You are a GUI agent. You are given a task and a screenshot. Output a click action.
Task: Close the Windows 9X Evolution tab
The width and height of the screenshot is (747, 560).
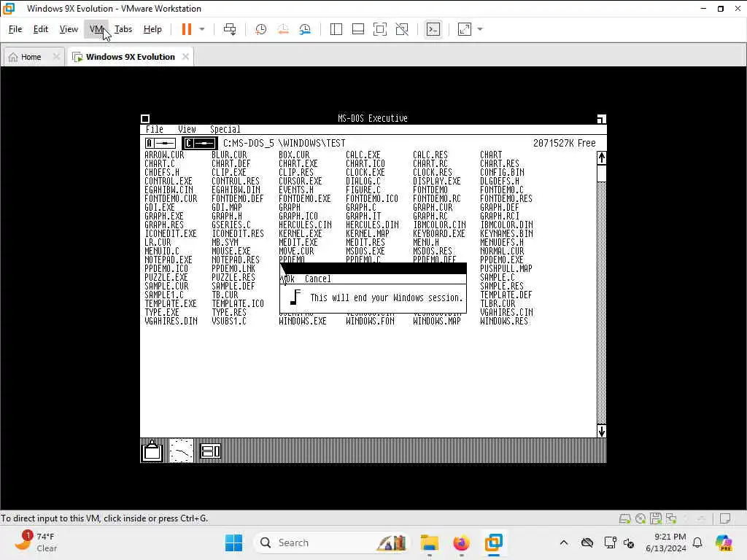pyautogui.click(x=185, y=57)
